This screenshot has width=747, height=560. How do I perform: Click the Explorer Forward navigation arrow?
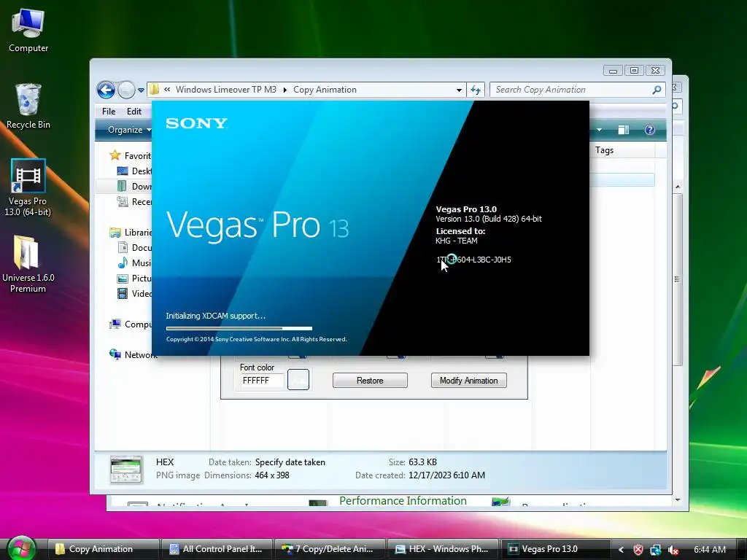coord(126,90)
